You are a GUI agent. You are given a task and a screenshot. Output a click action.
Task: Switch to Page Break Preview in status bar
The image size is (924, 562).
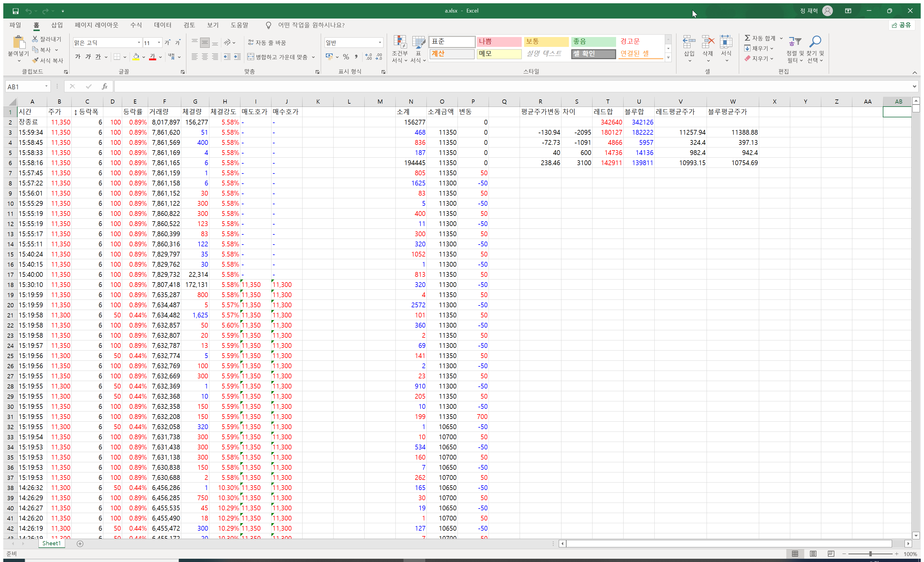pos(831,554)
